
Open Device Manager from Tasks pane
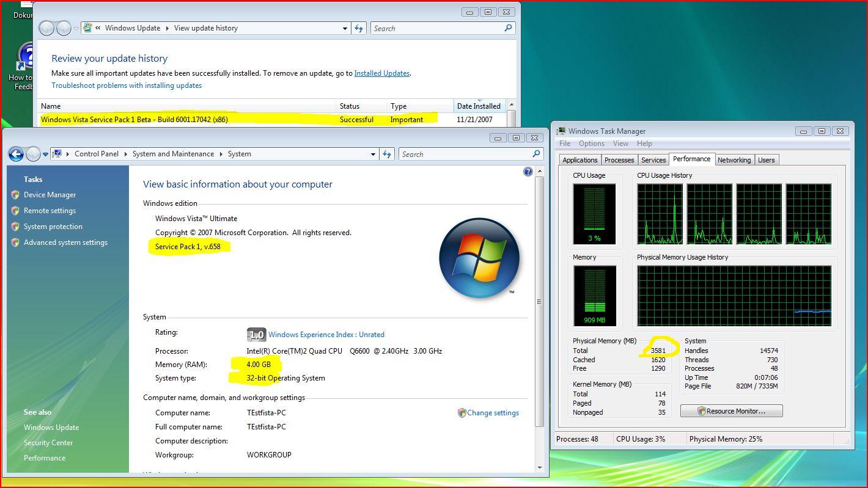click(50, 195)
